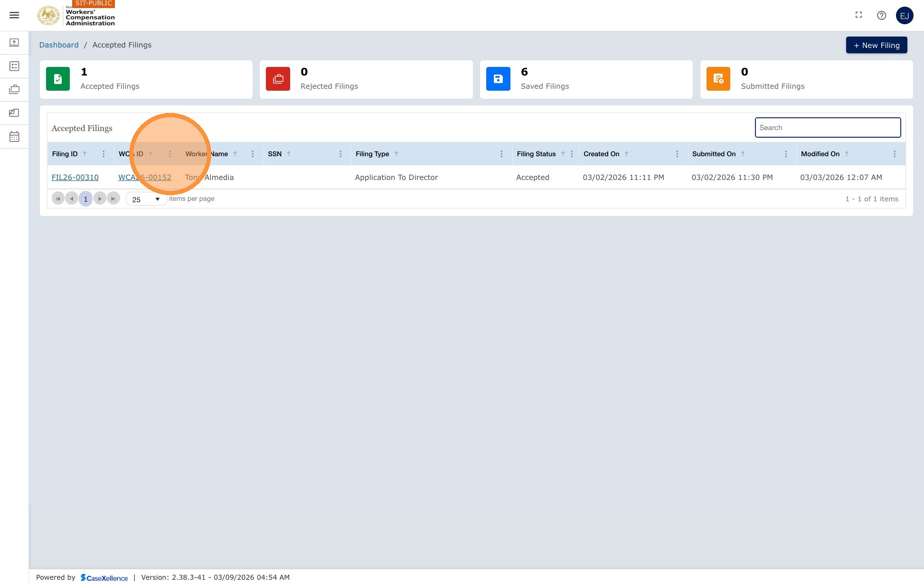Open the hamburger navigation menu
This screenshot has height=584, width=924.
(14, 15)
